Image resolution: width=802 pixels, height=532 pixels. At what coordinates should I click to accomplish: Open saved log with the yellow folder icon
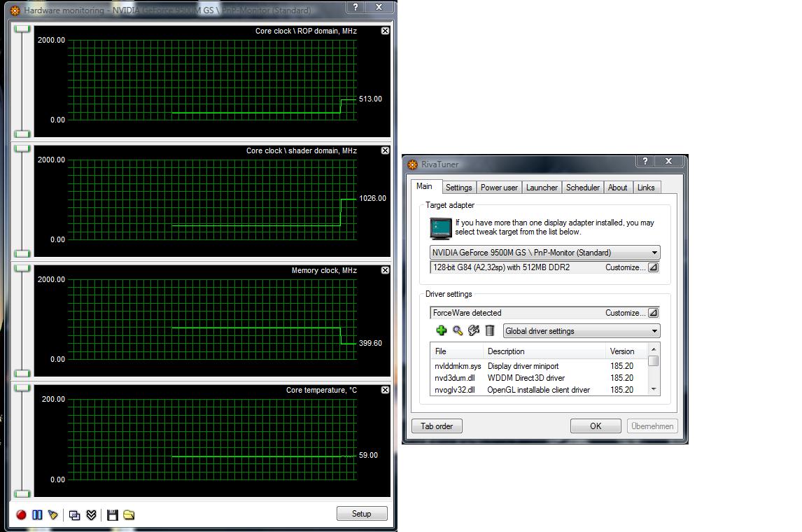tap(129, 515)
